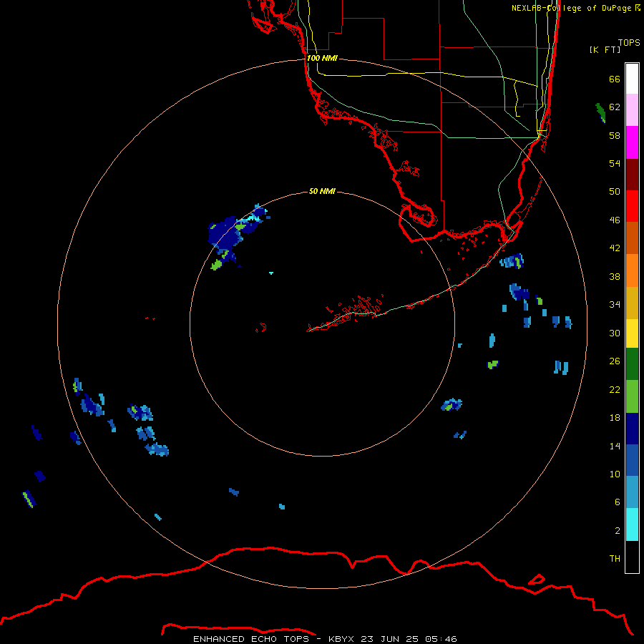Select the dark orange legend swatch
644x644 pixels.
[632, 238]
